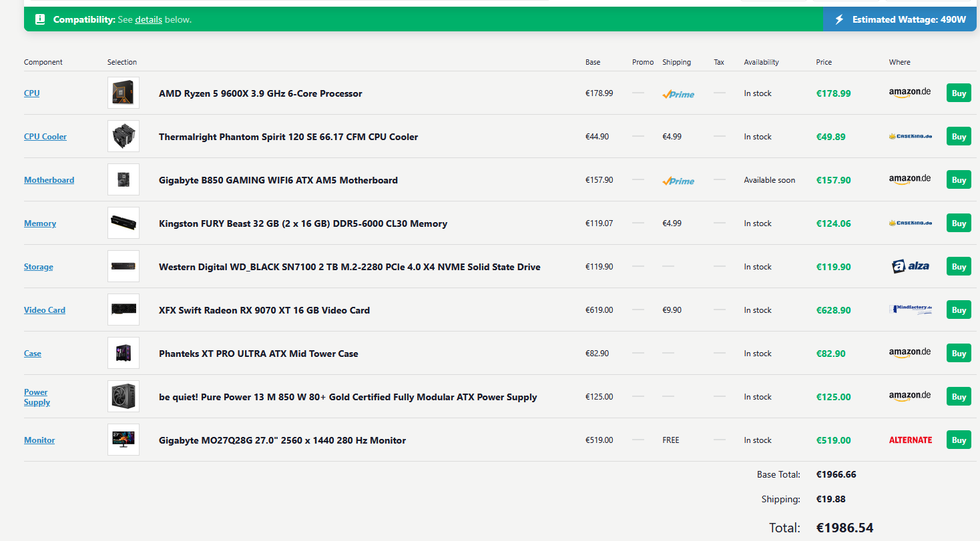
Task: Open the Storage category link
Action: coord(39,267)
